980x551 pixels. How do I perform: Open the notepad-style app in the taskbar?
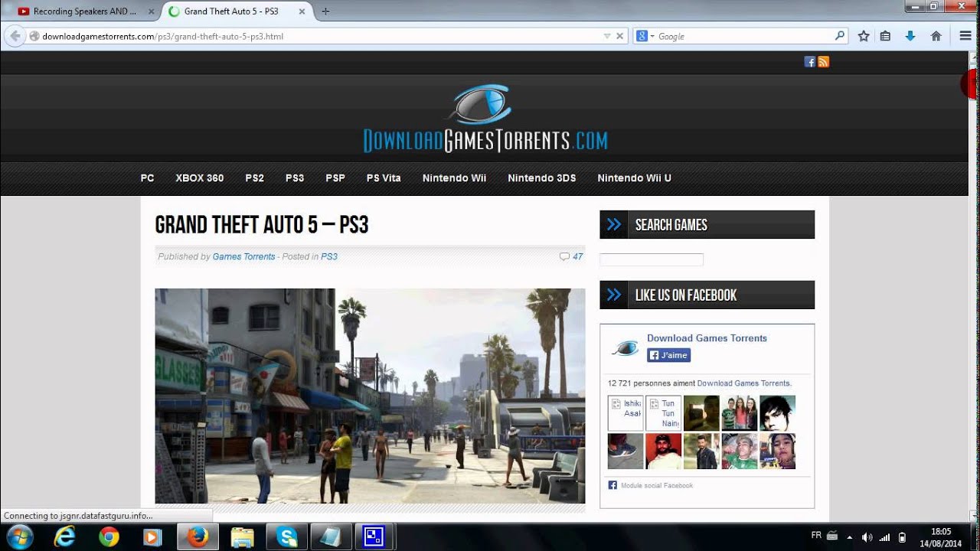331,537
